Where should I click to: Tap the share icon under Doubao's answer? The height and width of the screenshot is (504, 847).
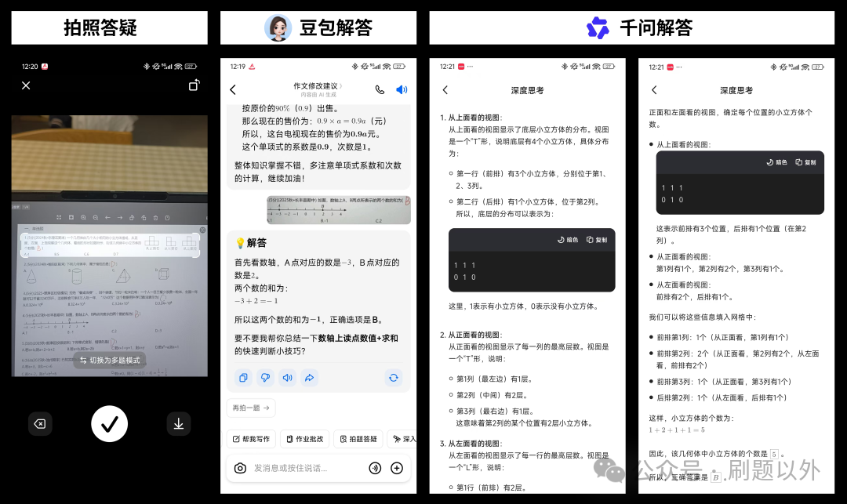coord(309,378)
